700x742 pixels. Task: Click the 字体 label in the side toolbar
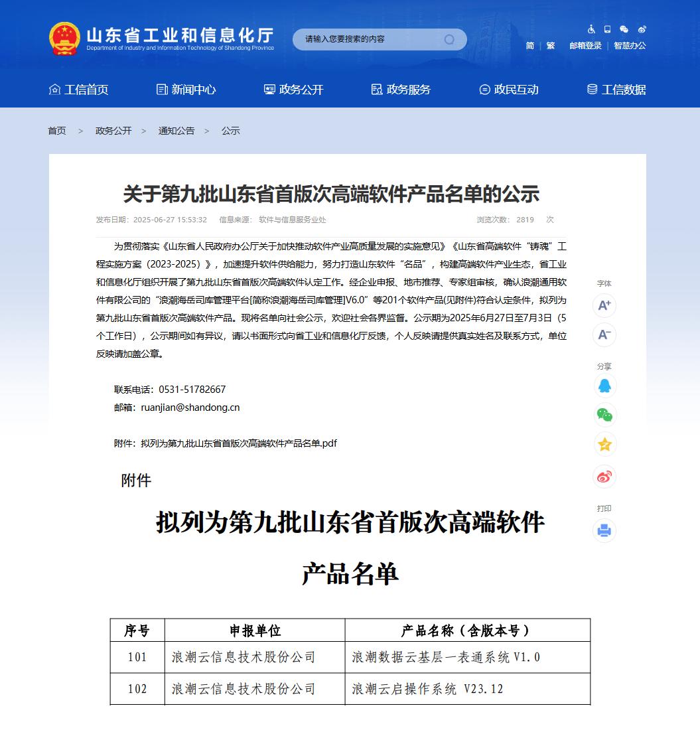(604, 283)
